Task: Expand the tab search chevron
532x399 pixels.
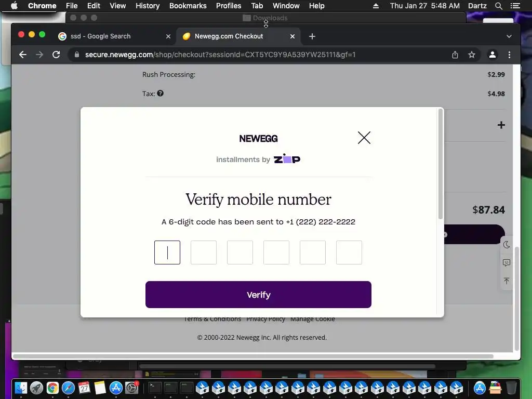Action: click(x=509, y=36)
